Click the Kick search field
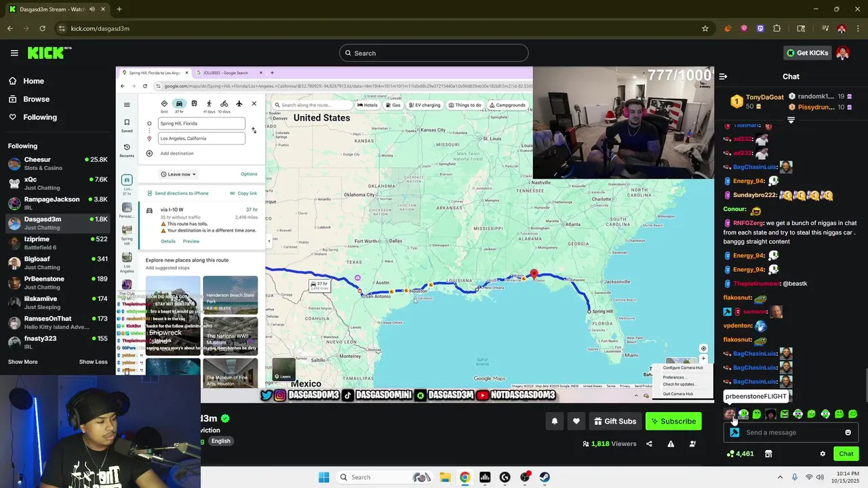 434,53
